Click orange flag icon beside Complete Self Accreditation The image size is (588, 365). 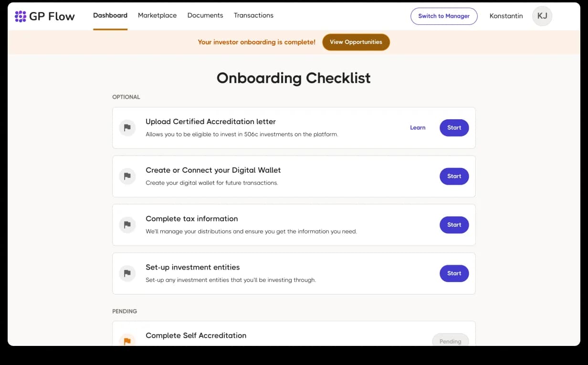[x=127, y=340]
